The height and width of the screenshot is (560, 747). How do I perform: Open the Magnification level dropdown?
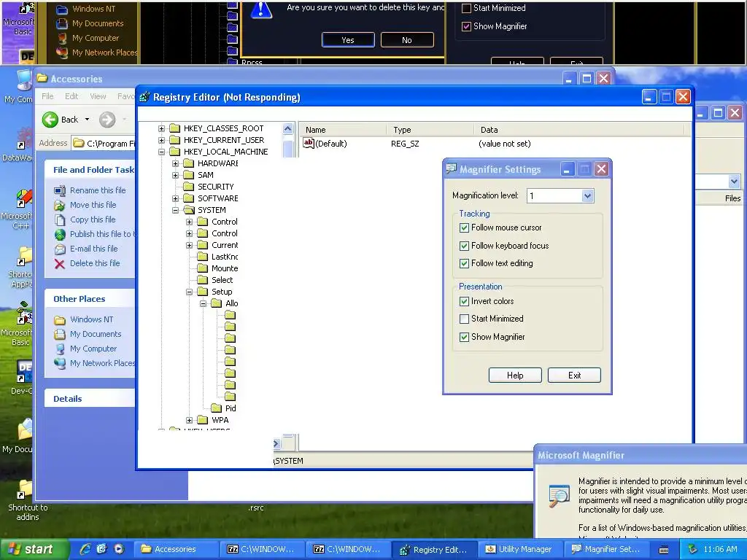[587, 195]
